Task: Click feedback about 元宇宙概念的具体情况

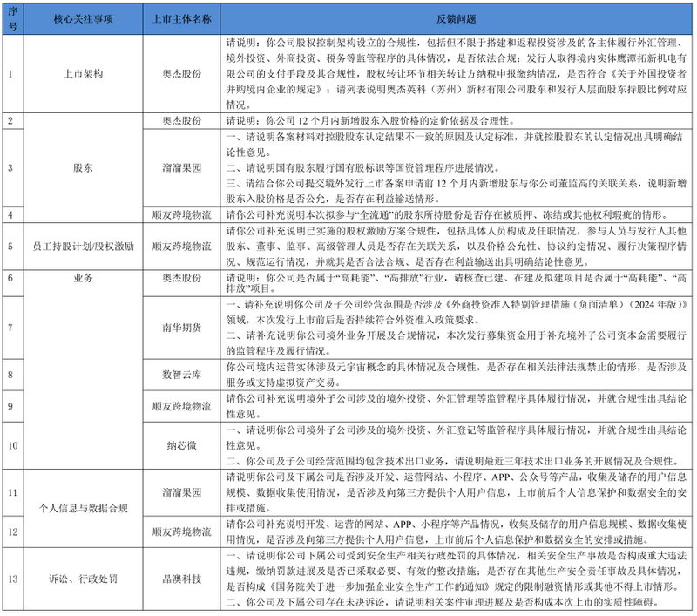Action: [456, 375]
